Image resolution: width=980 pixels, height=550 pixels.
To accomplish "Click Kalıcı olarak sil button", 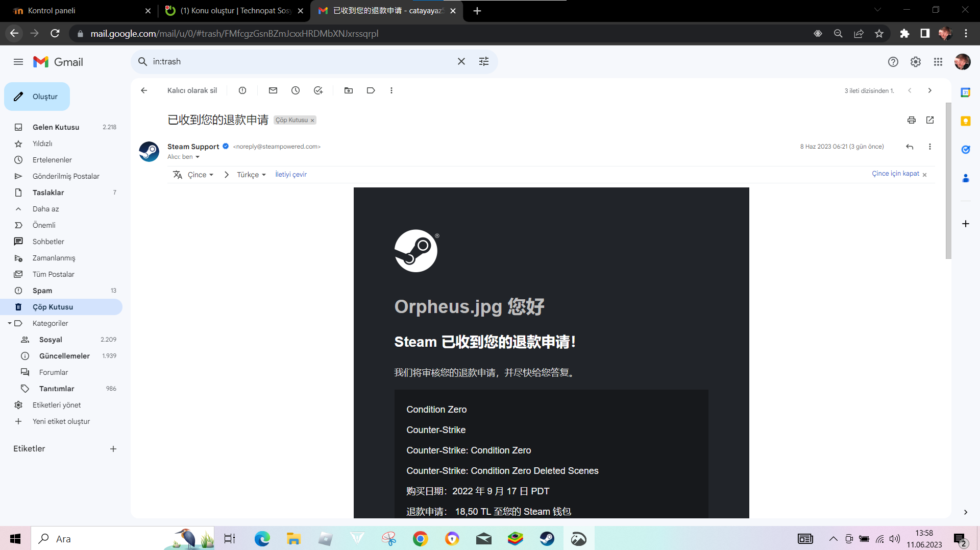I will click(x=192, y=90).
